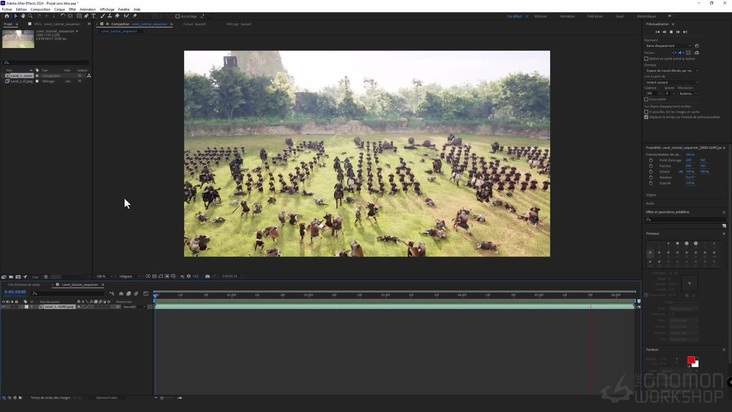The height and width of the screenshot is (412, 732).
Task: Switch to 'File d'attente de rendu' tab
Action: point(24,285)
